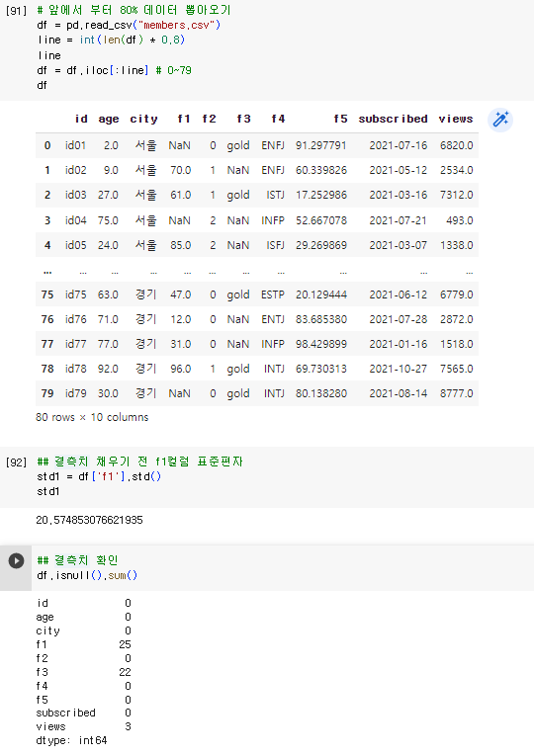The image size is (534, 756).
Task: Click the date 2021-03-07
Action: [398, 245]
